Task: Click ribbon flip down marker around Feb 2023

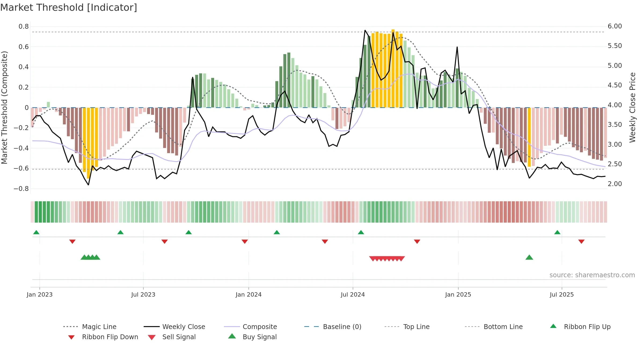Action: click(x=72, y=242)
